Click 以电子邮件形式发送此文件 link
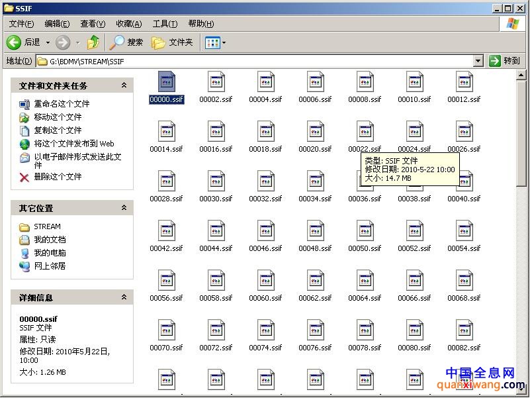Image resolution: width=532 pixels, height=398 pixels. click(77, 161)
